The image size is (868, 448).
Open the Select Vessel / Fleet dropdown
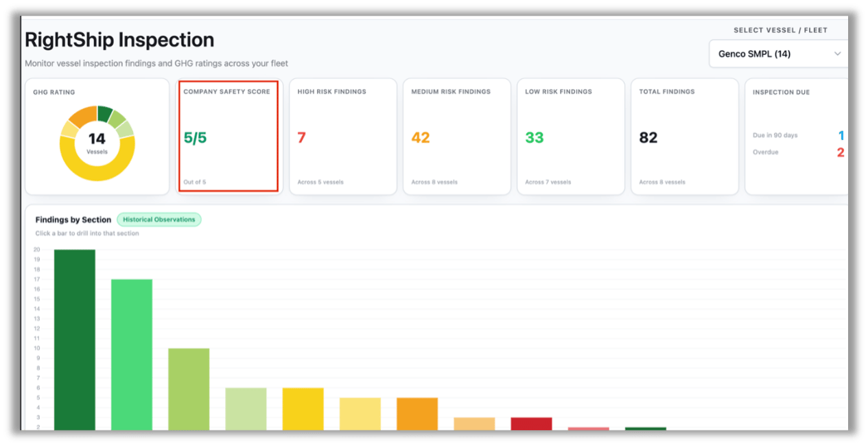779,54
